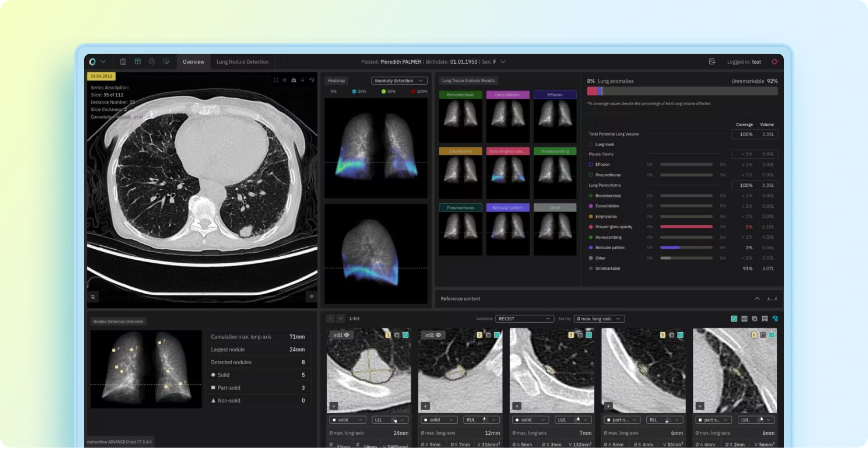Screen dimensions: 868x449
Task: Click the copy icon on nodule 5 card
Action: (x=671, y=335)
